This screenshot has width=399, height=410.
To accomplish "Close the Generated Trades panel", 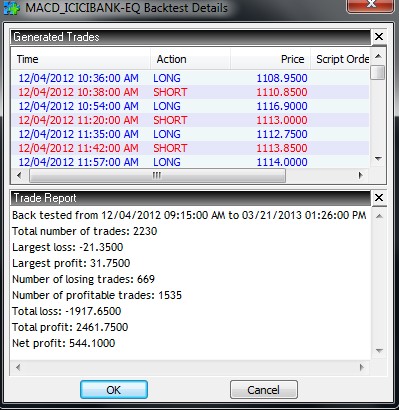I will [379, 37].
